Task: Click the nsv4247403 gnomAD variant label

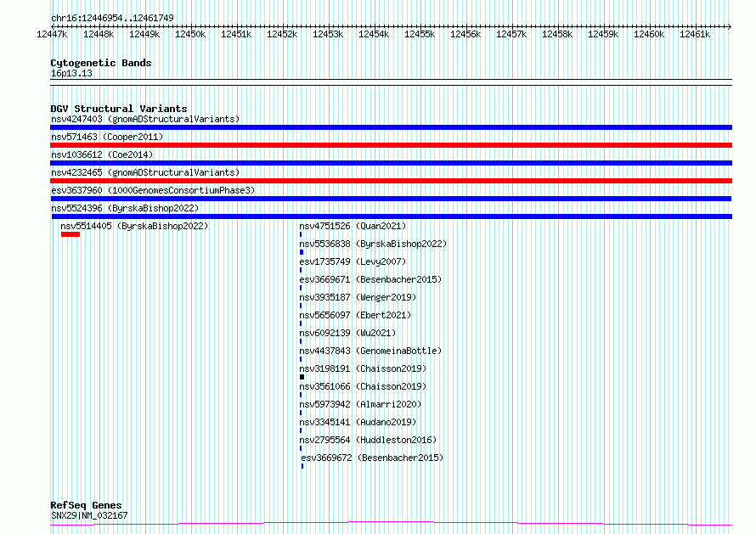Action: point(145,119)
